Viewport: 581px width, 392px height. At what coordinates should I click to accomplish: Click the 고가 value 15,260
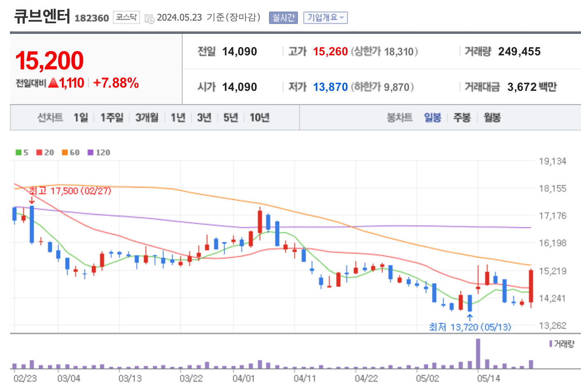pos(331,52)
